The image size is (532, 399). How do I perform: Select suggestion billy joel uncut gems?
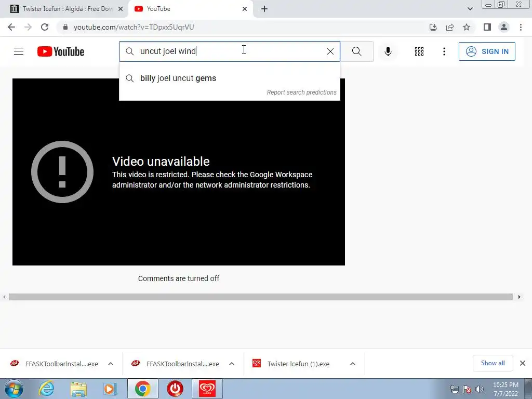click(229, 78)
